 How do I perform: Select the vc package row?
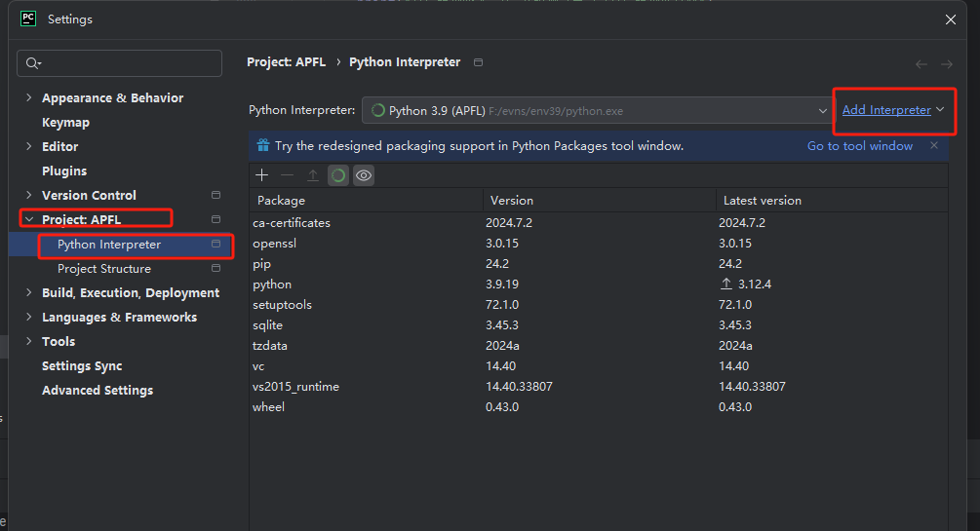coord(599,366)
